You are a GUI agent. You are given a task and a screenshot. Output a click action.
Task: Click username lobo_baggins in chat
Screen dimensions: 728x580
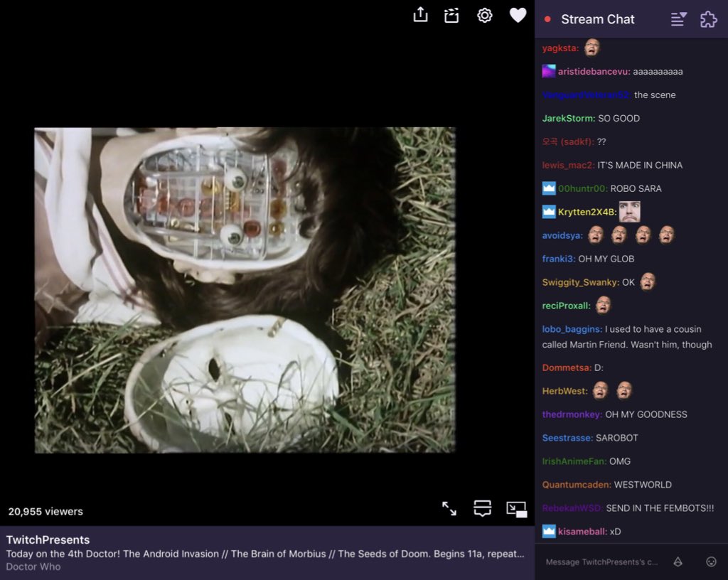pyautogui.click(x=569, y=329)
